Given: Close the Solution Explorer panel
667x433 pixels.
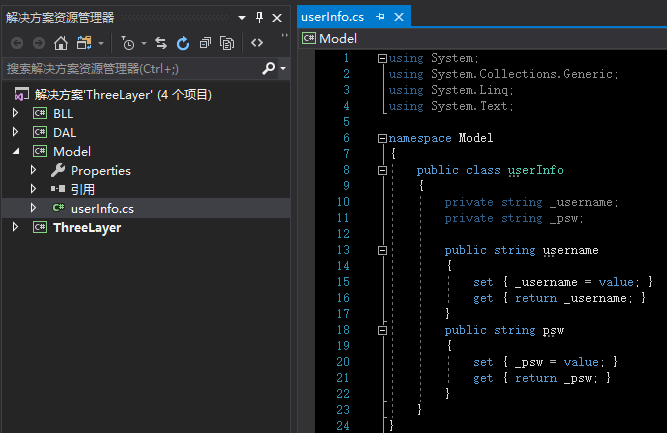Looking at the screenshot, I should pyautogui.click(x=277, y=18).
